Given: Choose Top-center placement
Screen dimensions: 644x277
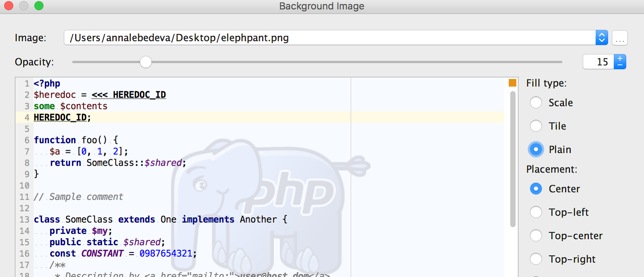Looking at the screenshot, I should pyautogui.click(x=536, y=236).
